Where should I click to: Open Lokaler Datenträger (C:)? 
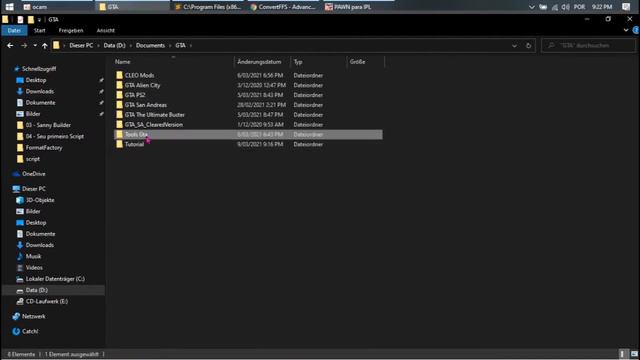click(x=55, y=279)
